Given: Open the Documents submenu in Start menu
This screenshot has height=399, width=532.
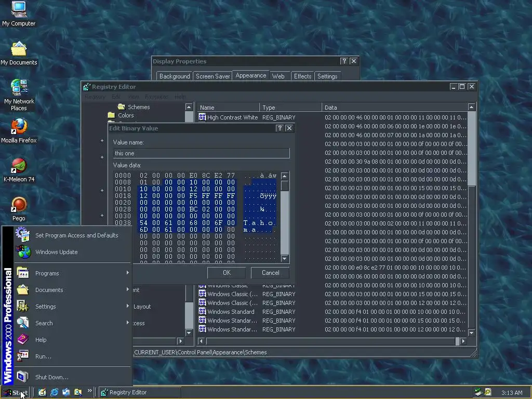Looking at the screenshot, I should pos(73,290).
